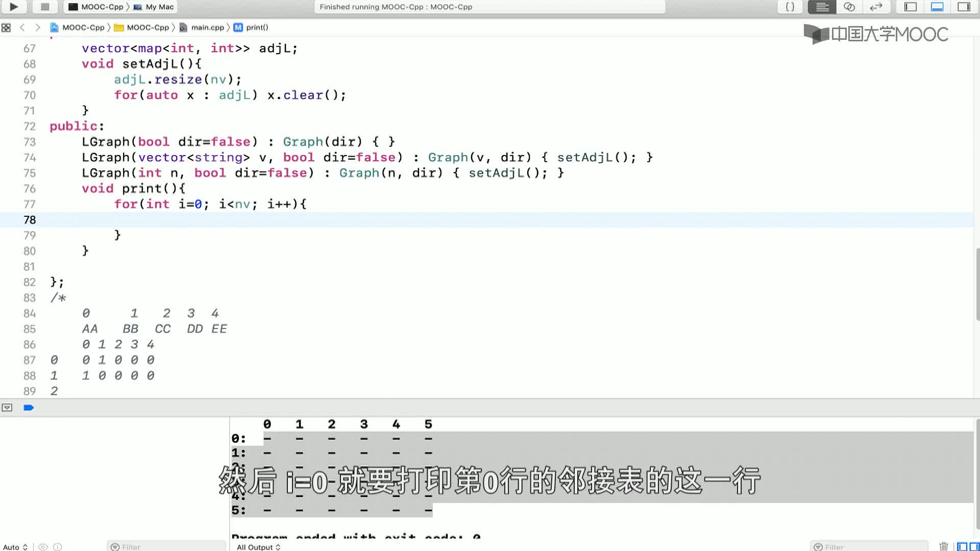Click line number 77 gutter
The height and width of the screenshot is (551, 980).
pos(30,205)
